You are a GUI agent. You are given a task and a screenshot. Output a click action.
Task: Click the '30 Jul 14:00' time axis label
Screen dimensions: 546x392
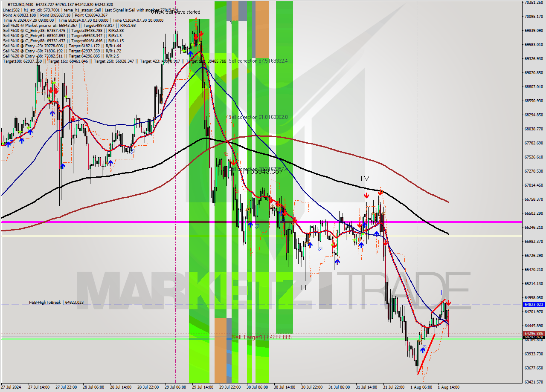285,387
